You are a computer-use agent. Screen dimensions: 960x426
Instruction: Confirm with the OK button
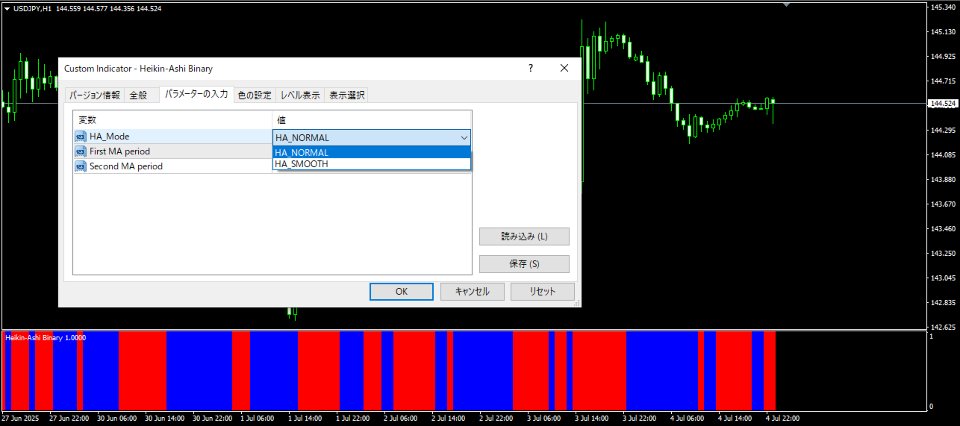click(x=401, y=291)
